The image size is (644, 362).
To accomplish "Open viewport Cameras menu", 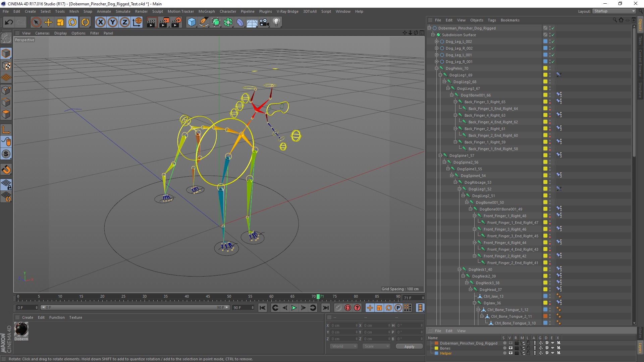I will click(x=42, y=33).
